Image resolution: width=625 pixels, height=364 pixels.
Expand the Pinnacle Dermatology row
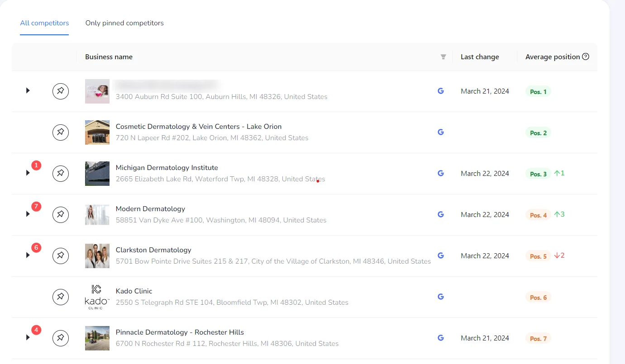tap(28, 337)
